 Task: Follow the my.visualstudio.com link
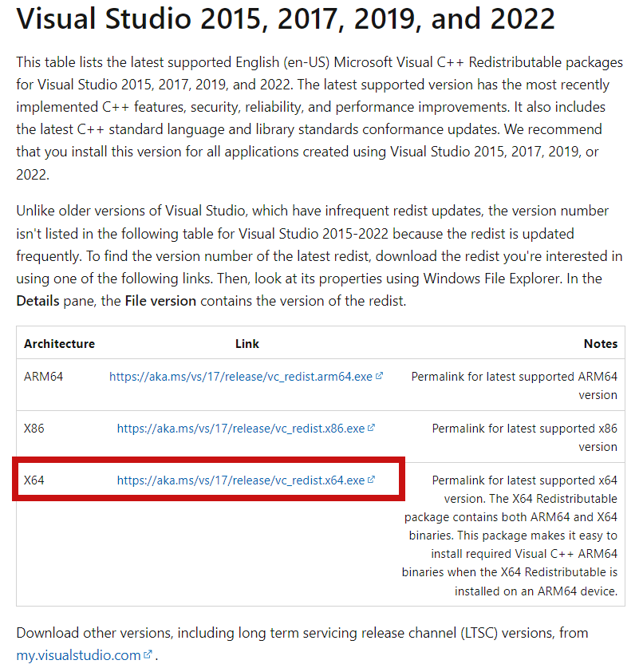(78, 655)
